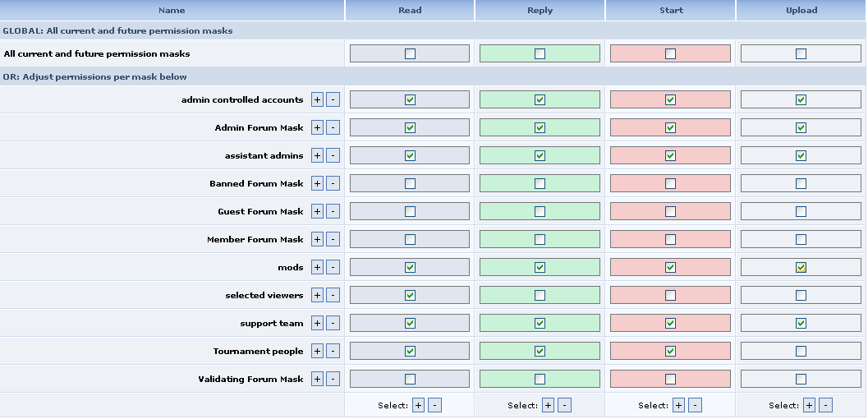Hit the minus button for Validating Forum Mask

[333, 380]
